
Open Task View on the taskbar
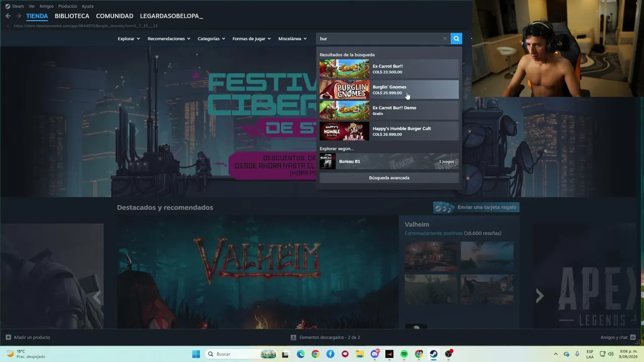click(285, 354)
